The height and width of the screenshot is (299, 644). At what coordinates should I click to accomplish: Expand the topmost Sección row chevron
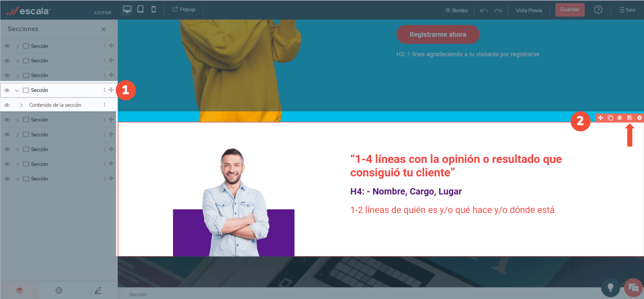pyautogui.click(x=17, y=46)
